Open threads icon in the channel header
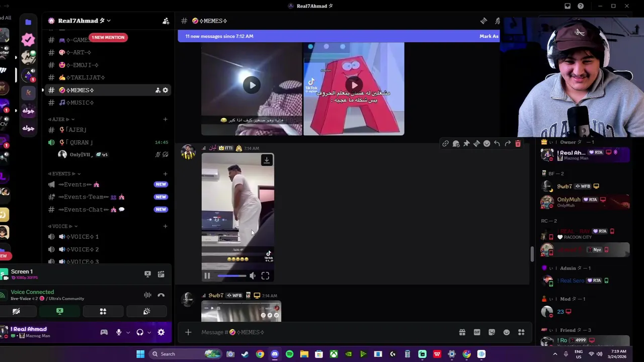The image size is (644, 362). [484, 21]
